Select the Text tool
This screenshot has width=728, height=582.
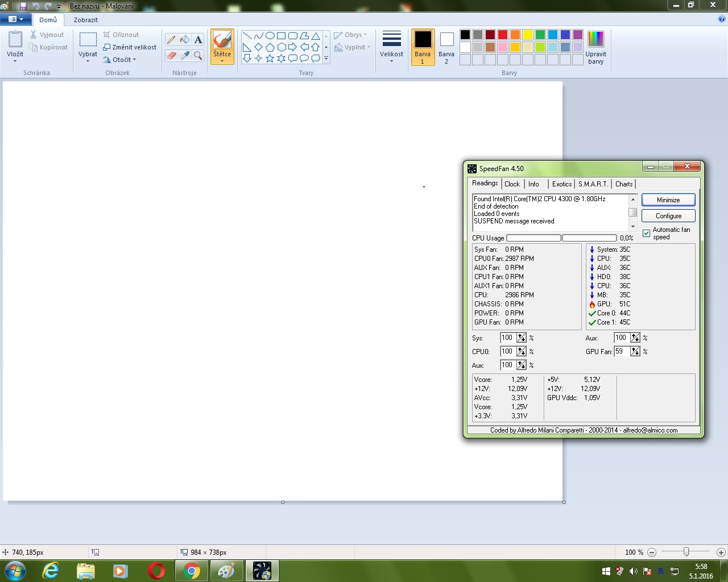pyautogui.click(x=198, y=40)
